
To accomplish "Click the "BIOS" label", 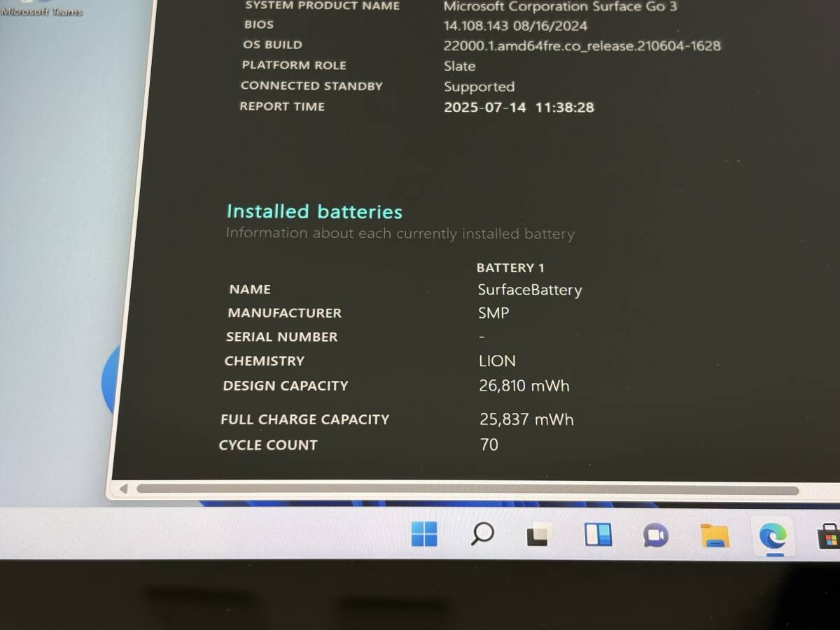I will [x=258, y=24].
